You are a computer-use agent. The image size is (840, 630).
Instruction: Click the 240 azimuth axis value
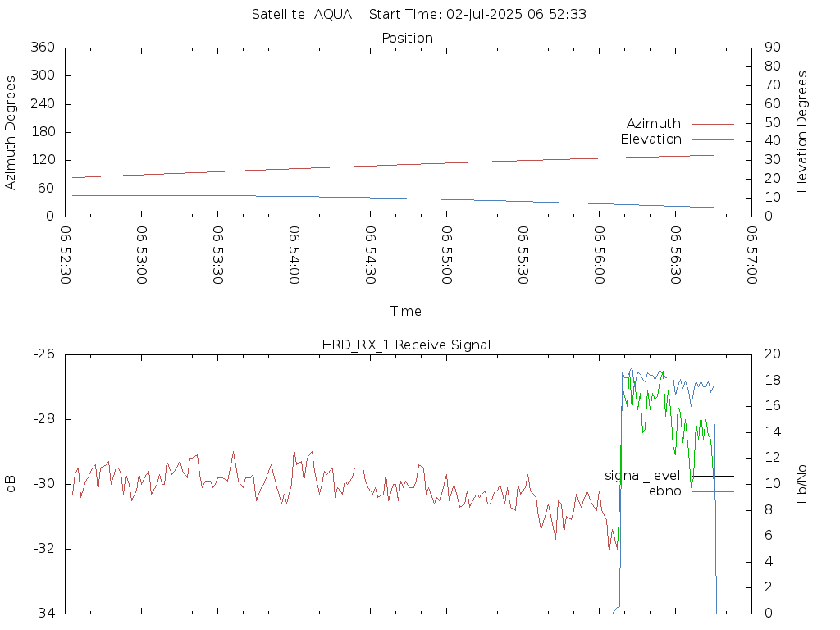click(x=43, y=104)
